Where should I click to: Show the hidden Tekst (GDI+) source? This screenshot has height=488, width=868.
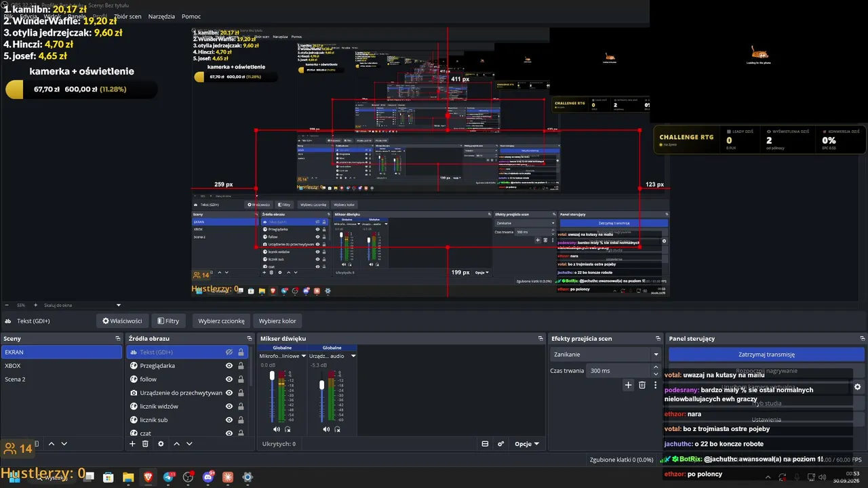click(x=229, y=352)
